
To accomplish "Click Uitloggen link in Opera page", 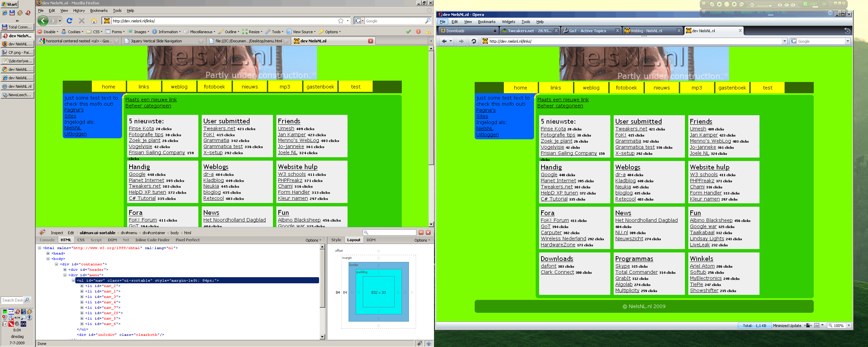I will click(x=487, y=135).
